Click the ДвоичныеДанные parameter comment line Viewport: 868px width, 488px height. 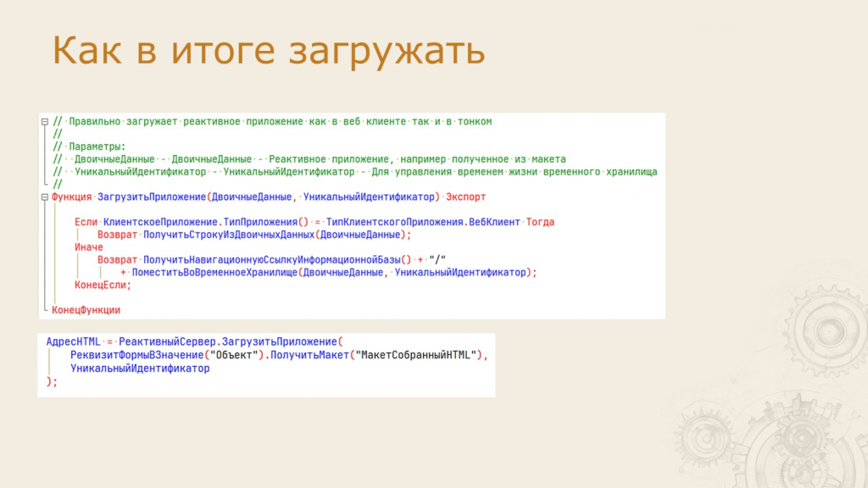click(309, 159)
